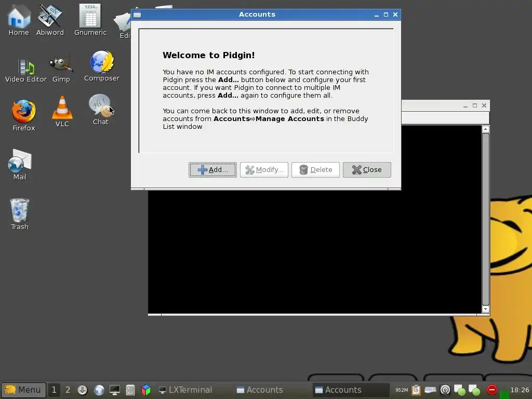Maximize the background terminal window
The image size is (532, 399).
475,105
